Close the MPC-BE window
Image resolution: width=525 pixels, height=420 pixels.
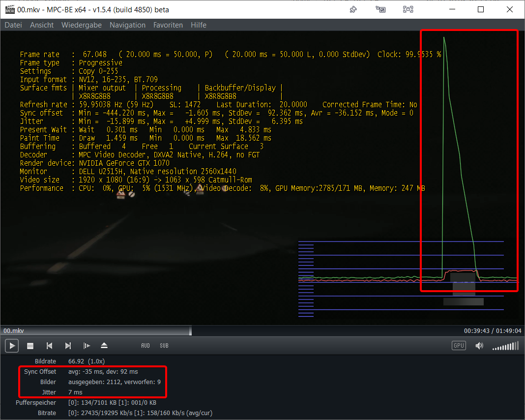coord(510,9)
